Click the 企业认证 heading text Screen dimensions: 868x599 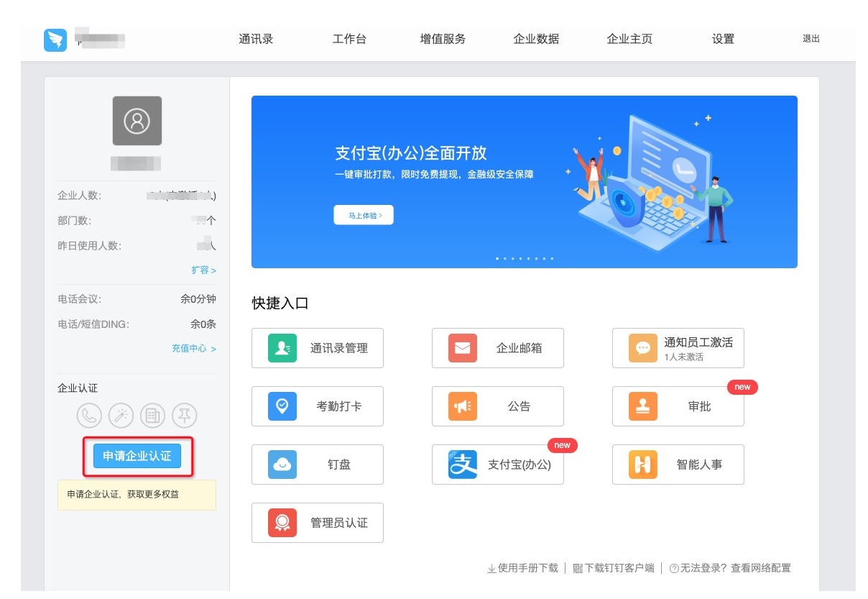(78, 388)
